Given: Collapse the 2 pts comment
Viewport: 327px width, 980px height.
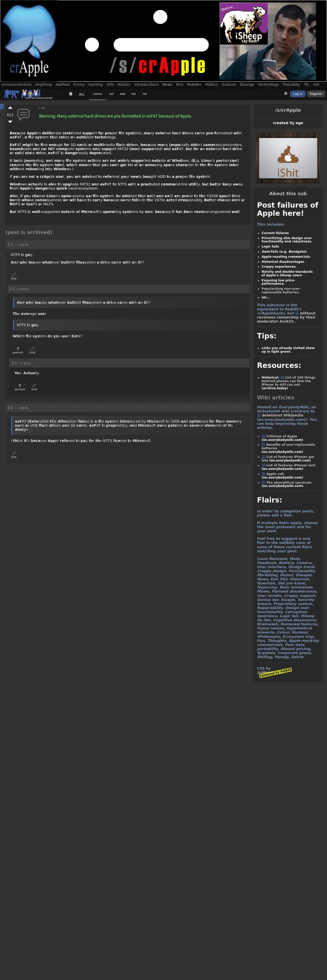Looking at the screenshot, I should 10,408.
